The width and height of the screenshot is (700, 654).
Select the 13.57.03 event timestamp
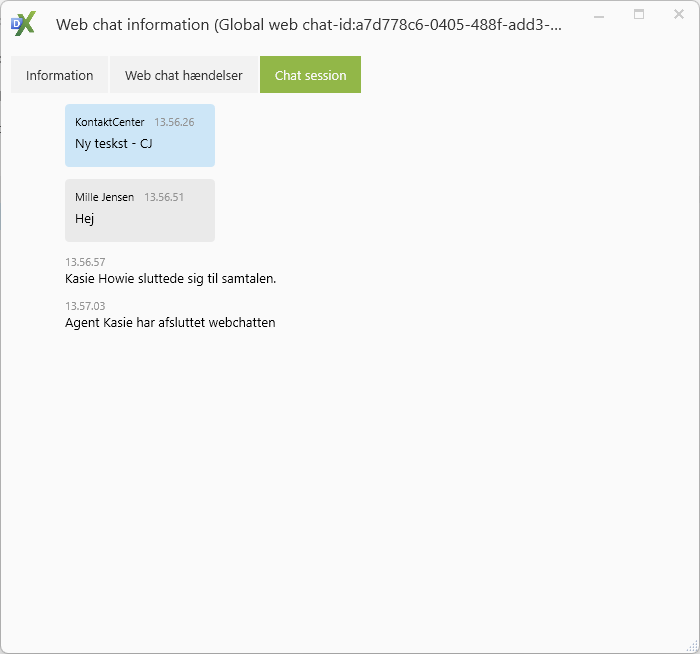coord(85,306)
